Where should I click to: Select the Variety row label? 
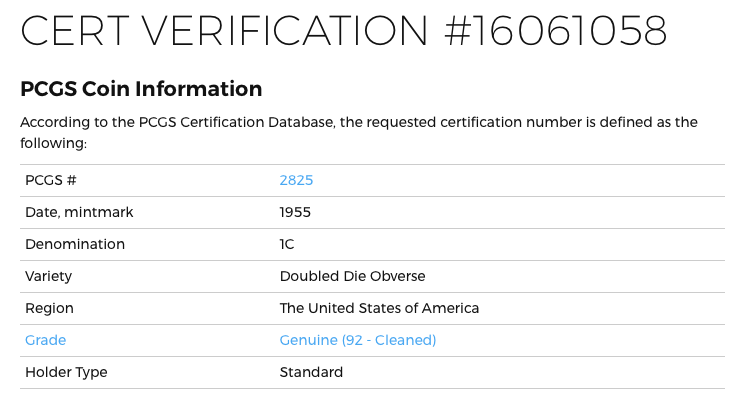[x=49, y=277]
